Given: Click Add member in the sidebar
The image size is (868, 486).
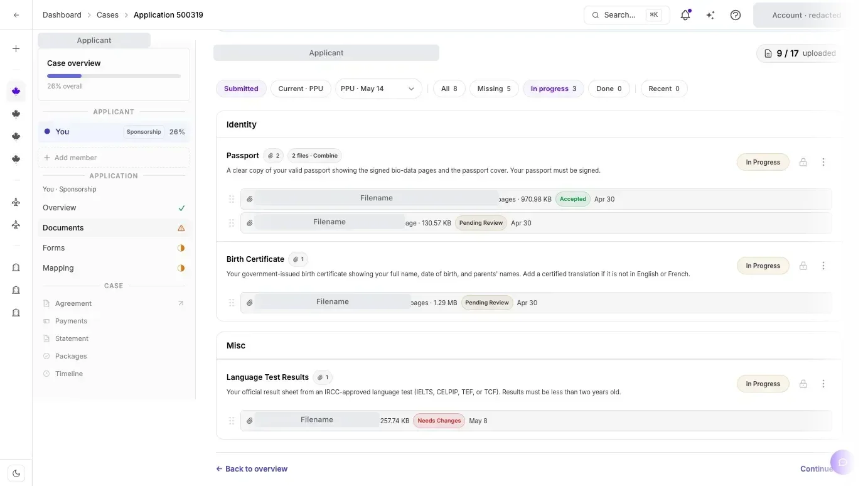Looking at the screenshot, I should [x=114, y=158].
